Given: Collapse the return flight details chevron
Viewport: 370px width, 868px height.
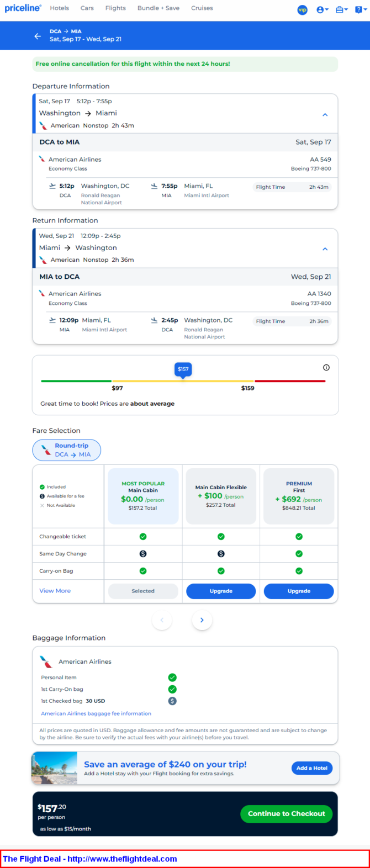Looking at the screenshot, I should (x=325, y=249).
